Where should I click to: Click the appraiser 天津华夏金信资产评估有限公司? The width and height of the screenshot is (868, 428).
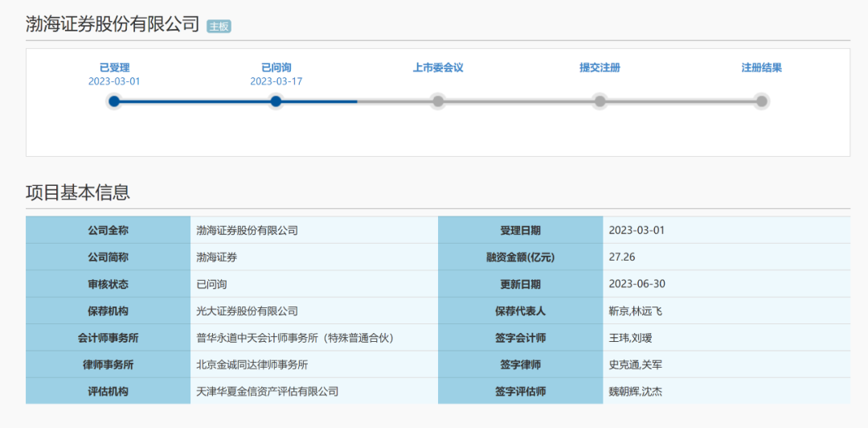(268, 391)
